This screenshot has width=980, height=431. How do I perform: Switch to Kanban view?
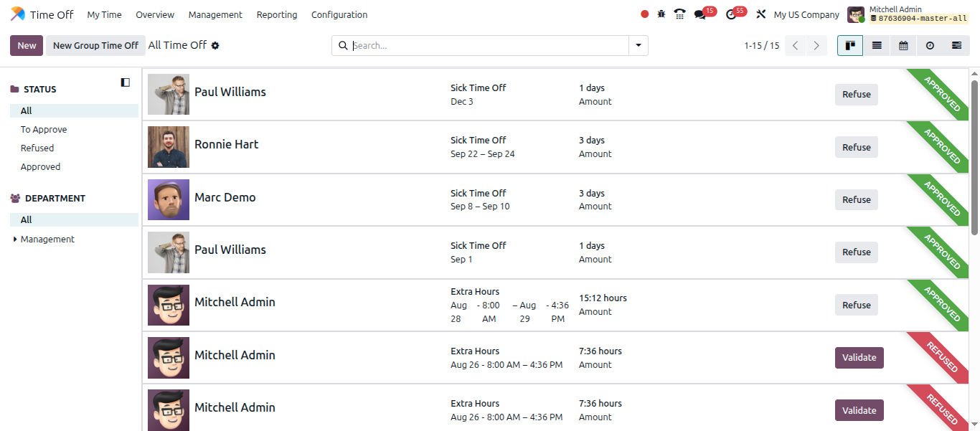pos(850,45)
